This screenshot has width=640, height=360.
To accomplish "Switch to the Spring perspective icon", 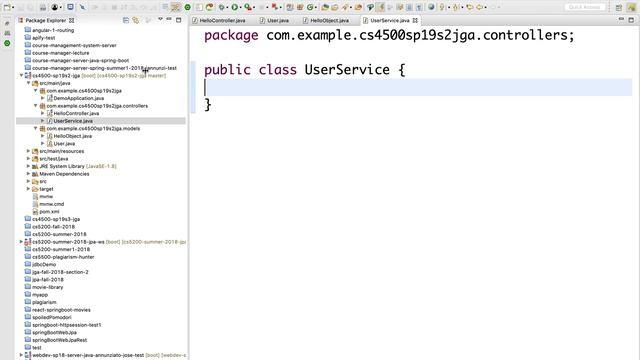I will pos(631,7).
